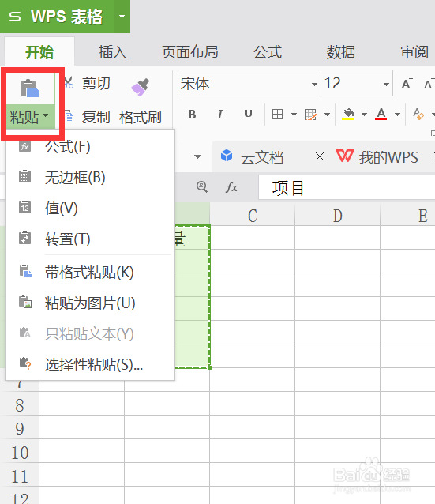
Task: Select row 8 header
Action: [20, 404]
